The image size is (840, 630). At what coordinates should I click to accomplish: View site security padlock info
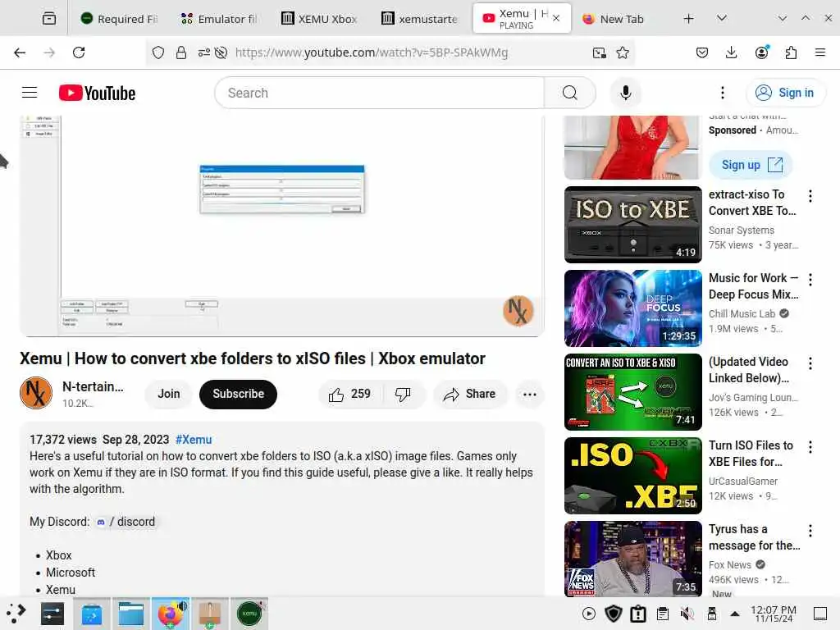(x=181, y=52)
